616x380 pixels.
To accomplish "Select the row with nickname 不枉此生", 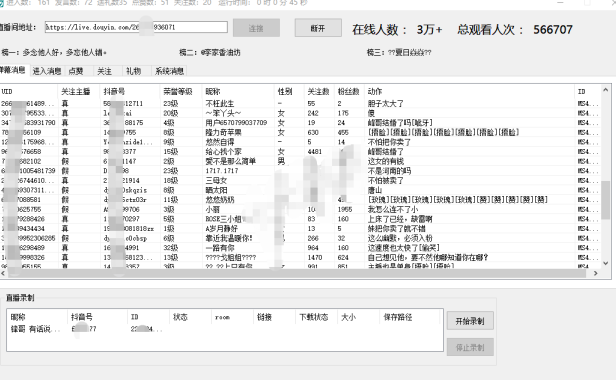I will click(301, 103).
